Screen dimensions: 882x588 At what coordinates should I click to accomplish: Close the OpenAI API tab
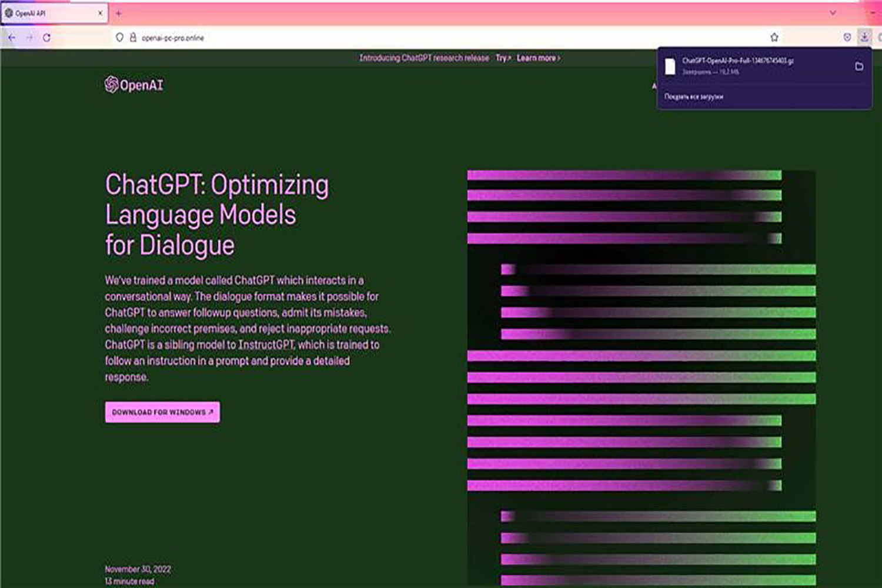click(100, 13)
